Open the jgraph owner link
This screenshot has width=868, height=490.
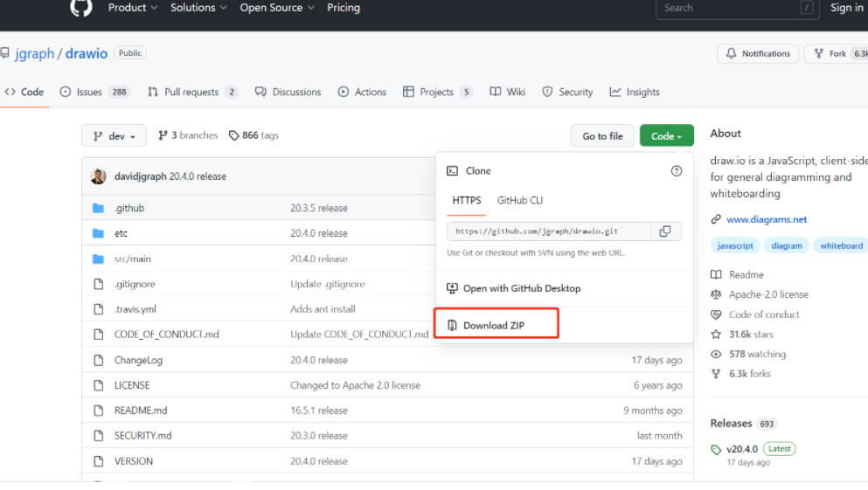(x=34, y=53)
